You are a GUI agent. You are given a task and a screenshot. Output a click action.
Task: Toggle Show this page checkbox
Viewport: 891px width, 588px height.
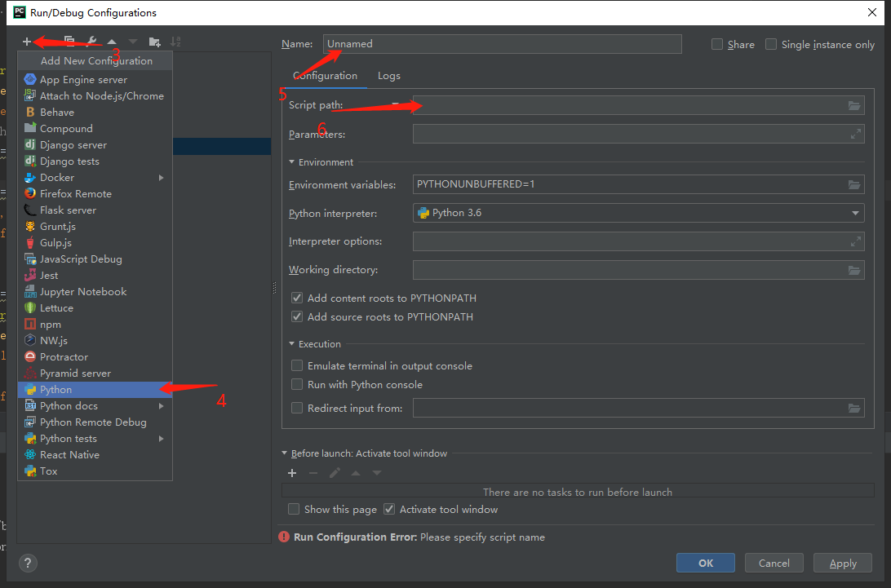pos(294,510)
